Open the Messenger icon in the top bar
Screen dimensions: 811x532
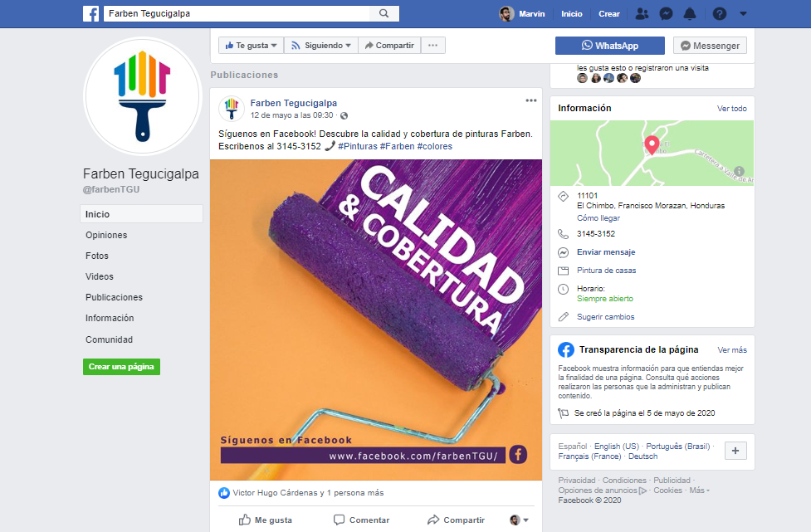coord(667,14)
